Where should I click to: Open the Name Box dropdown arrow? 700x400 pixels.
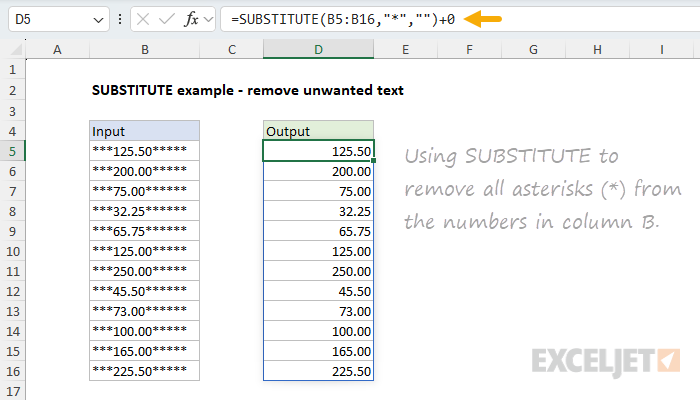tap(98, 20)
